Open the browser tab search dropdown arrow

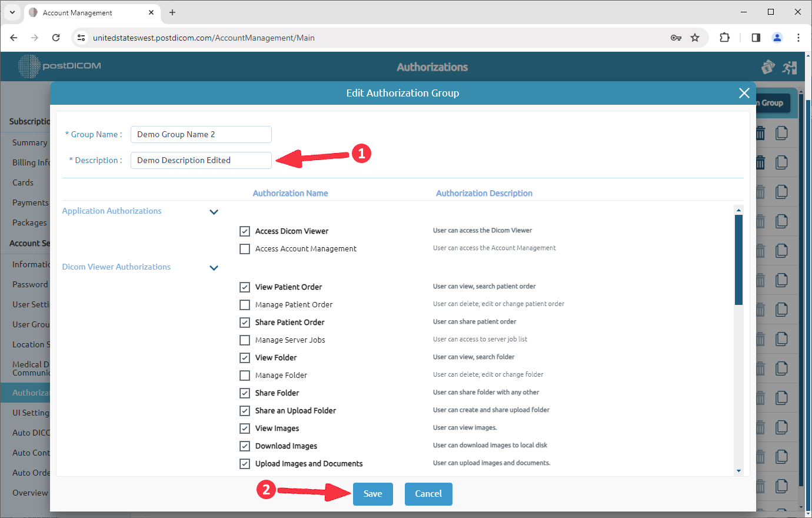12,12
